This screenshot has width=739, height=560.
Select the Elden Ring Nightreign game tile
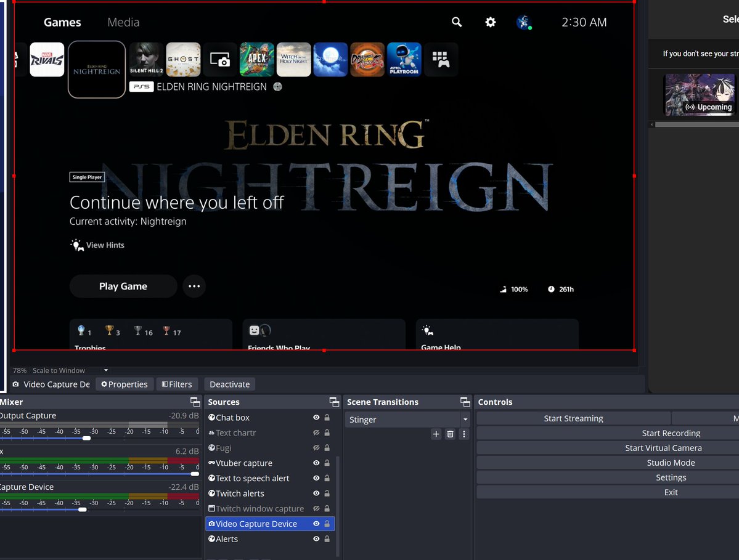tap(97, 69)
